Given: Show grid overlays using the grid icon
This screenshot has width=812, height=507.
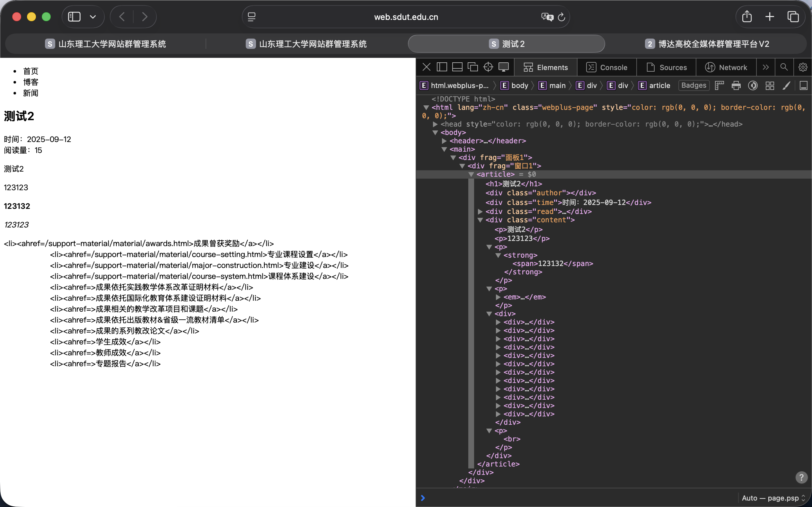Looking at the screenshot, I should click(769, 85).
